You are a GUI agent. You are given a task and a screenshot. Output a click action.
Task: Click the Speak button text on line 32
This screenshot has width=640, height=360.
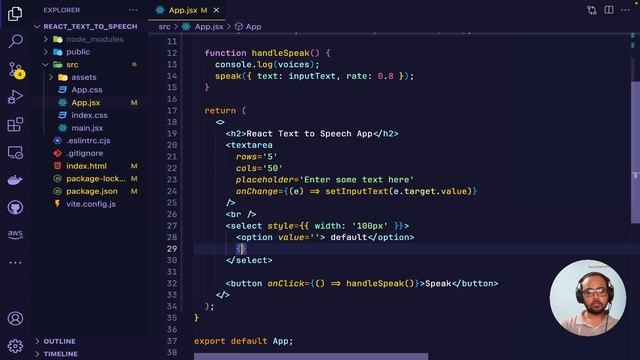pos(438,284)
